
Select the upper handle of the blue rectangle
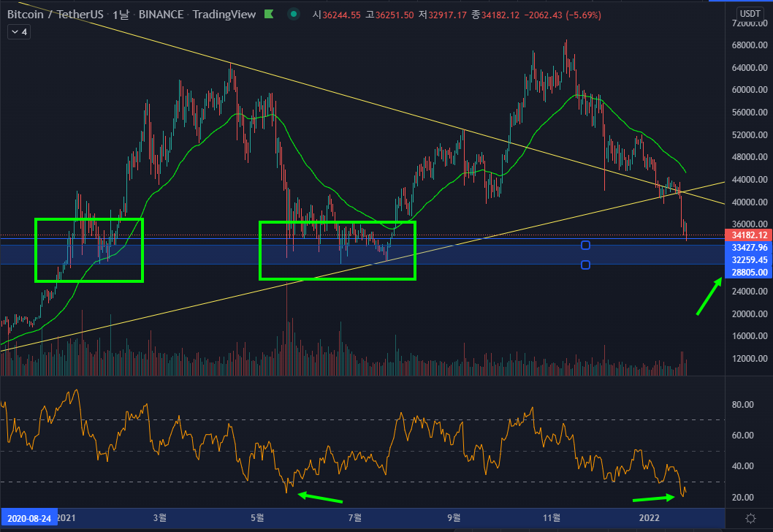[585, 245]
